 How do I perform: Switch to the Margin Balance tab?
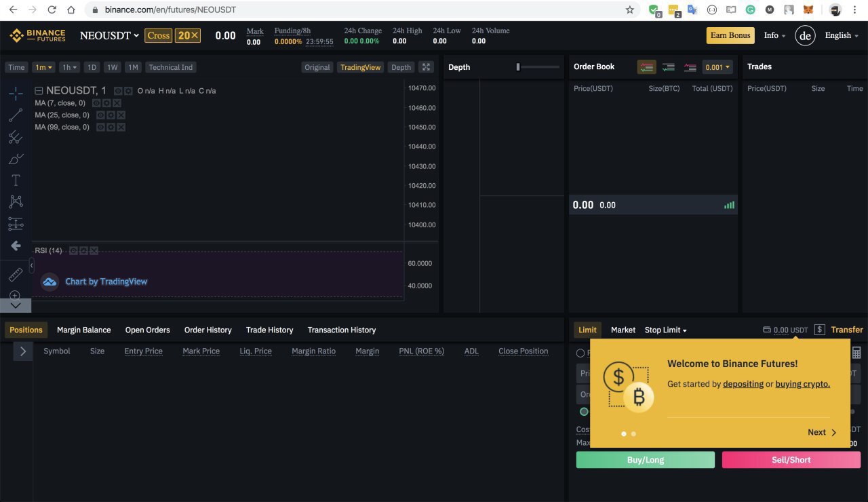(83, 330)
